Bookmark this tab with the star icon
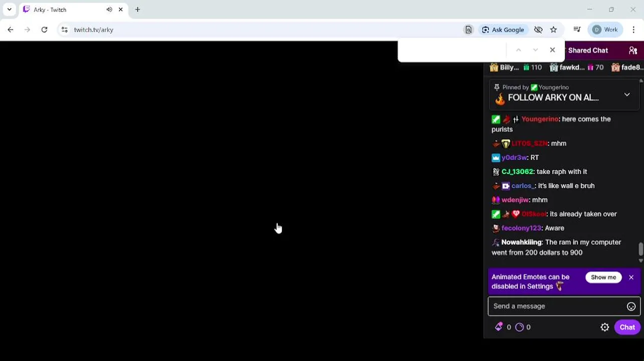The width and height of the screenshot is (644, 361). coord(553,30)
